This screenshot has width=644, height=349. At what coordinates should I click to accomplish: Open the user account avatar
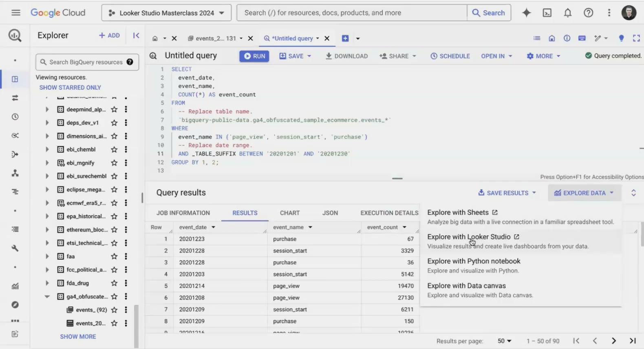tap(629, 13)
